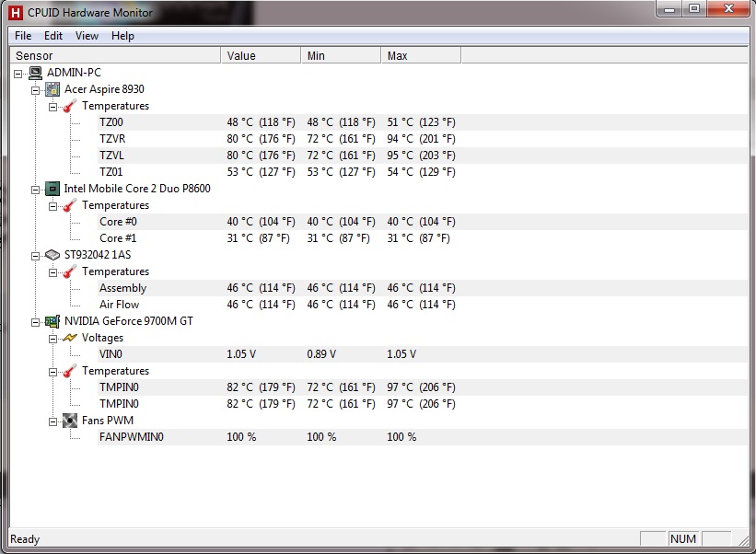Click the NUM status bar indicator
The width and height of the screenshot is (756, 554).
[x=683, y=538]
